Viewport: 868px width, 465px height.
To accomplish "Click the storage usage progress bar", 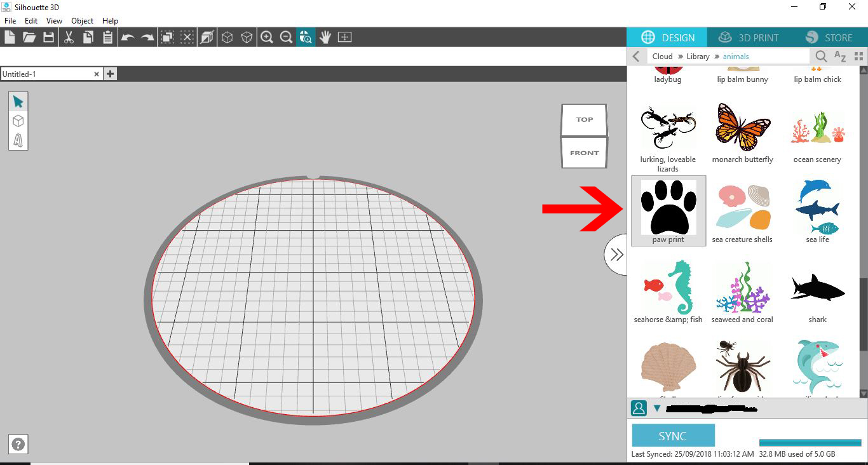I will coord(810,443).
